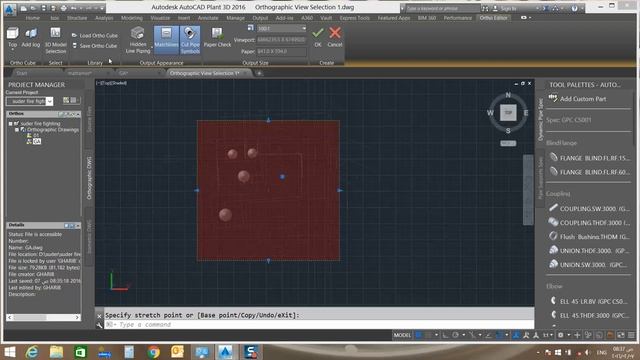Click the details panel left scroll arrow

pyautogui.click(x=10, y=317)
